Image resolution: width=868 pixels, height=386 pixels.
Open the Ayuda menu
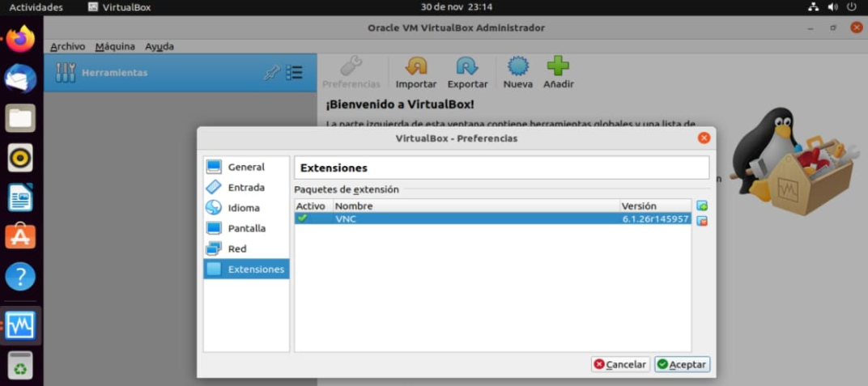coord(160,46)
